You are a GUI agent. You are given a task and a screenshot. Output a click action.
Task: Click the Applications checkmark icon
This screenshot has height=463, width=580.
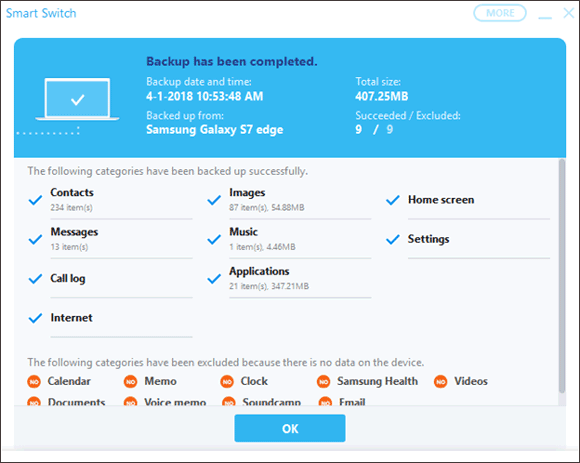point(214,278)
